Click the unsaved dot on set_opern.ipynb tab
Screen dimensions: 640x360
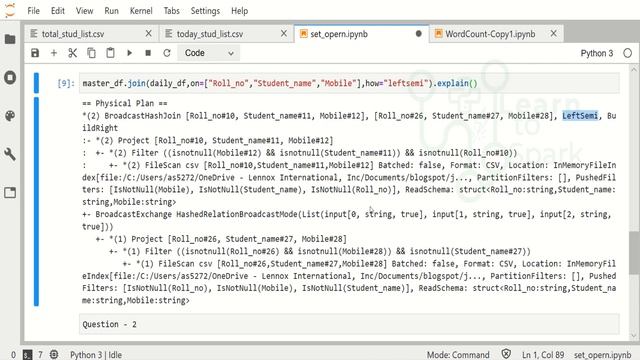click(418, 34)
